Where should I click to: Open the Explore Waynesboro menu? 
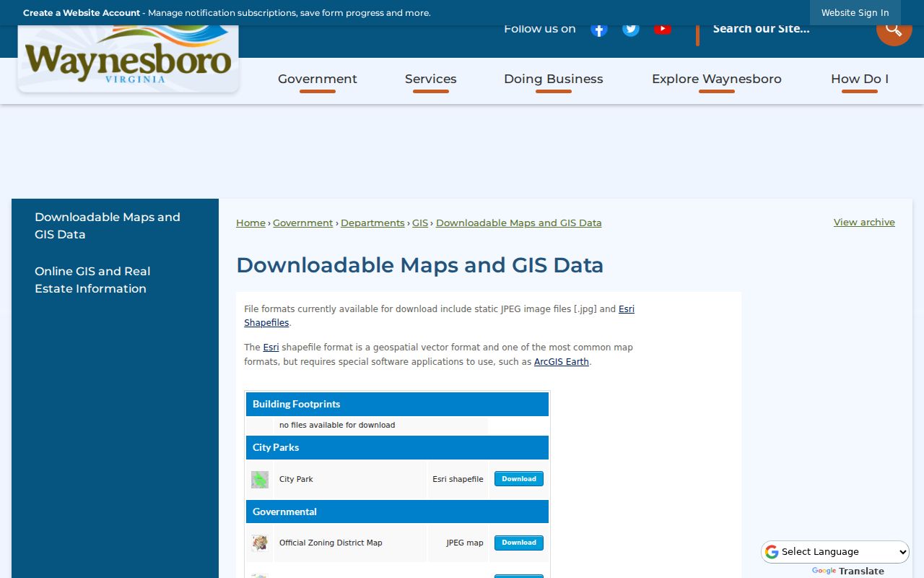pyautogui.click(x=717, y=79)
